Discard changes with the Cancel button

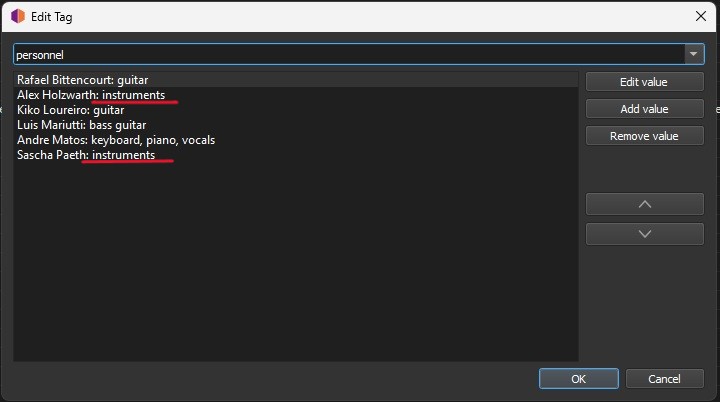pyautogui.click(x=664, y=379)
